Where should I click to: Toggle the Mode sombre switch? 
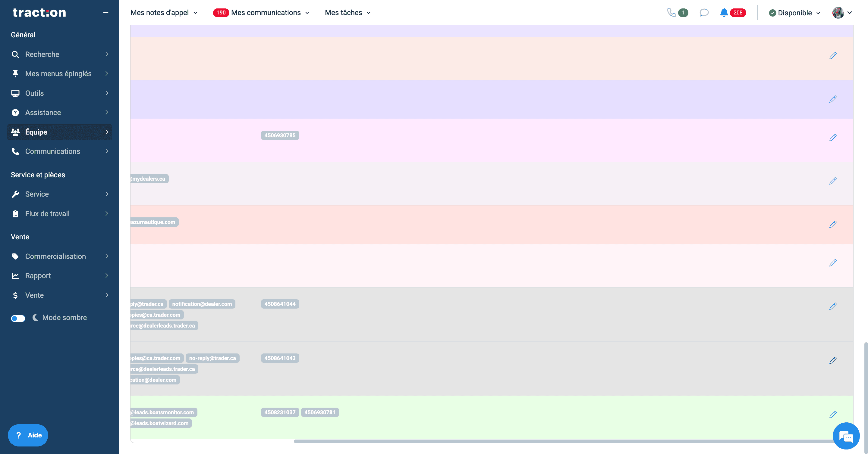click(18, 319)
